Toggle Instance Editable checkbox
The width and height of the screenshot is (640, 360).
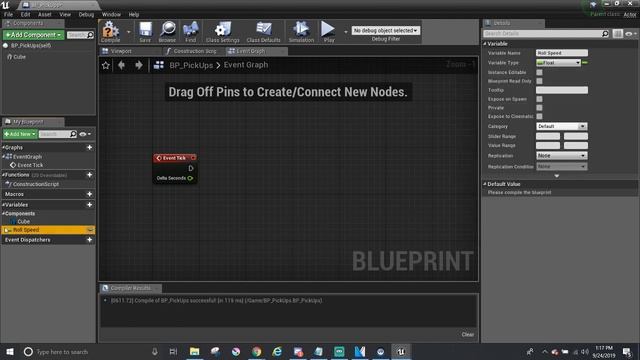coord(539,72)
